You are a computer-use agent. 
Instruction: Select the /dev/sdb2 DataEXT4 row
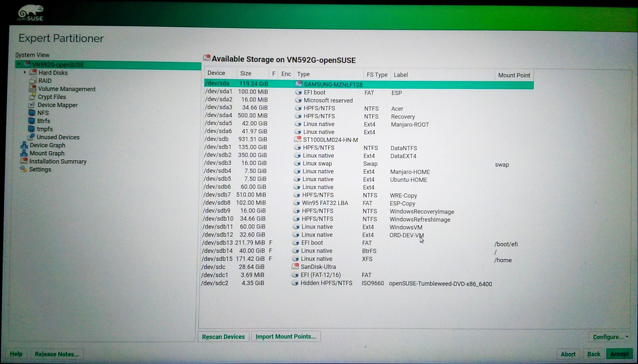(368, 156)
